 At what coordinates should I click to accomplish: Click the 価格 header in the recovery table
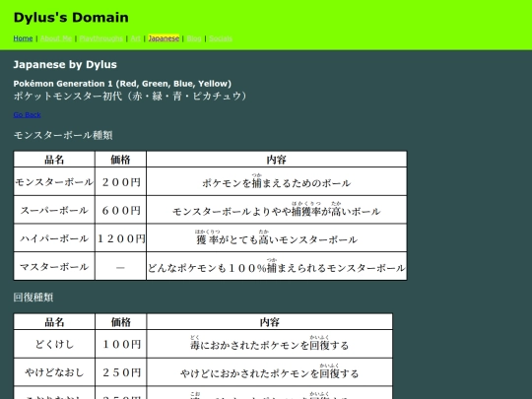click(120, 321)
